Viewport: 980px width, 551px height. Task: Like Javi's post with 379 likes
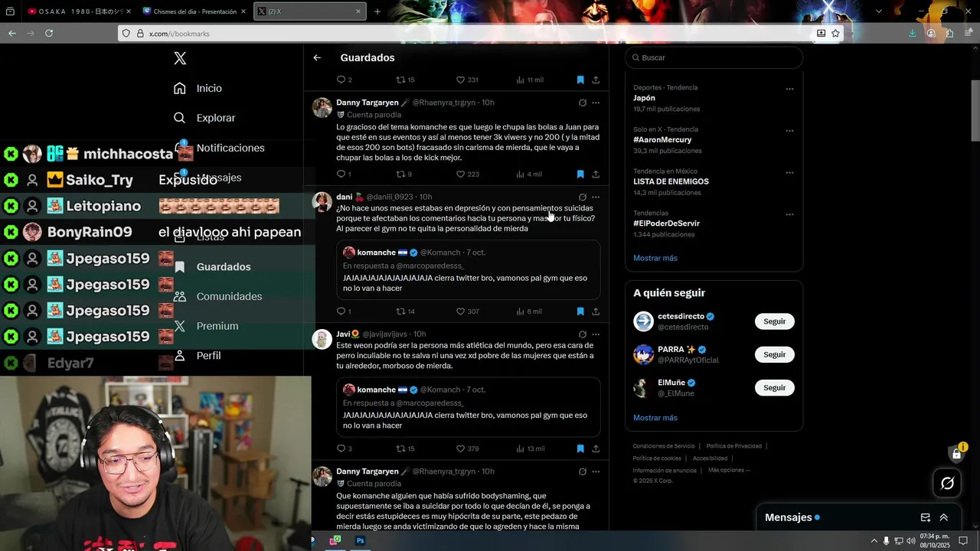[467, 448]
